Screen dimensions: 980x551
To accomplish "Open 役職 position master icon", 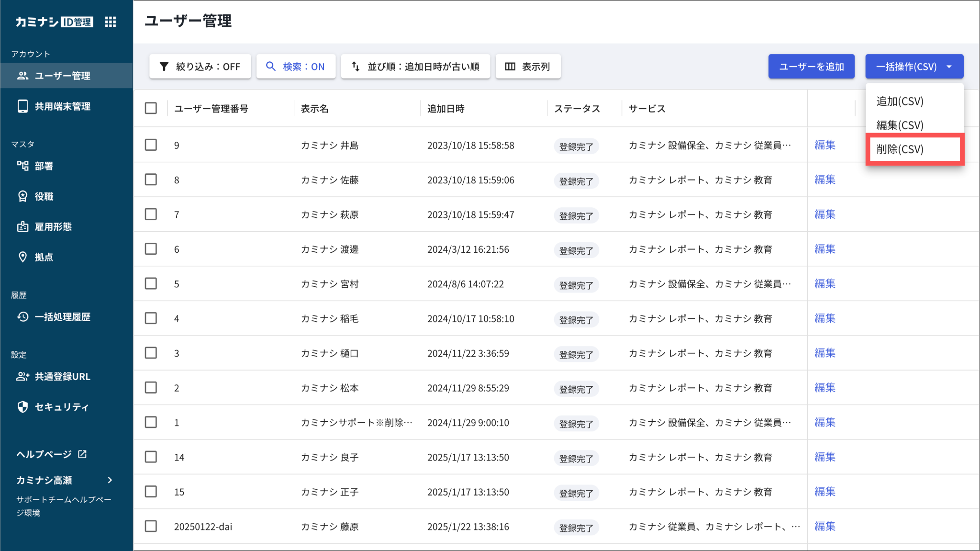I will tap(22, 196).
